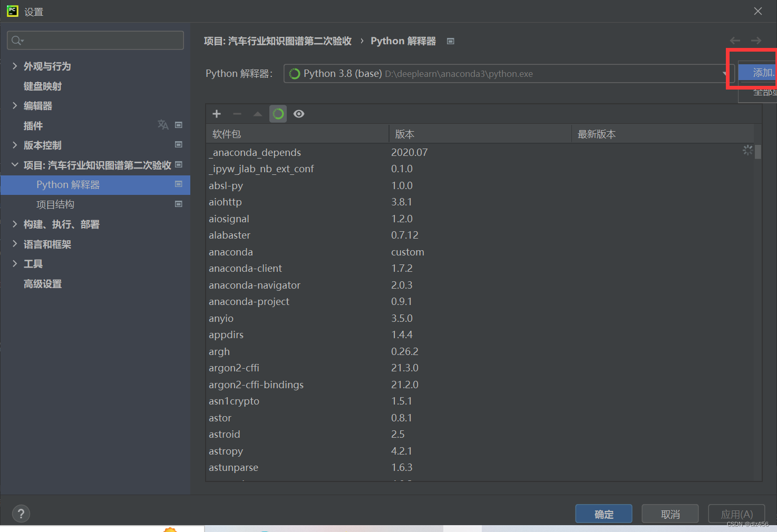777x532 pixels.
Task: Select 插件 in settings tree
Action: [33, 125]
